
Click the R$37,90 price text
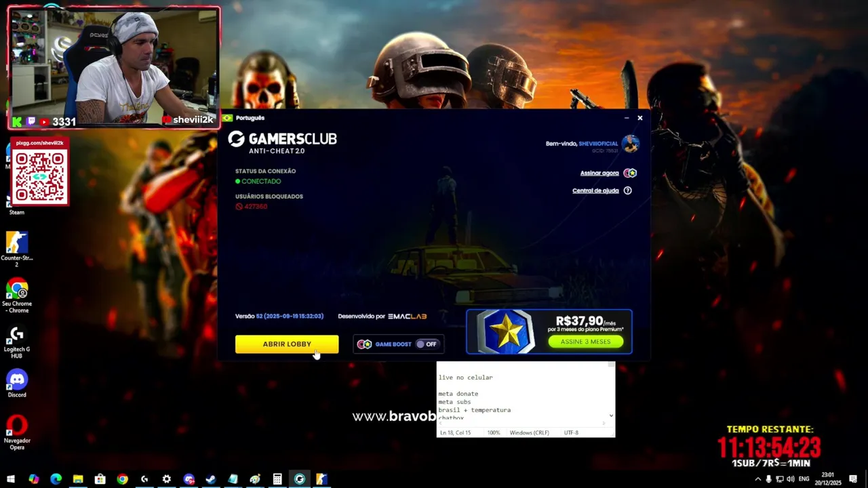(x=580, y=321)
